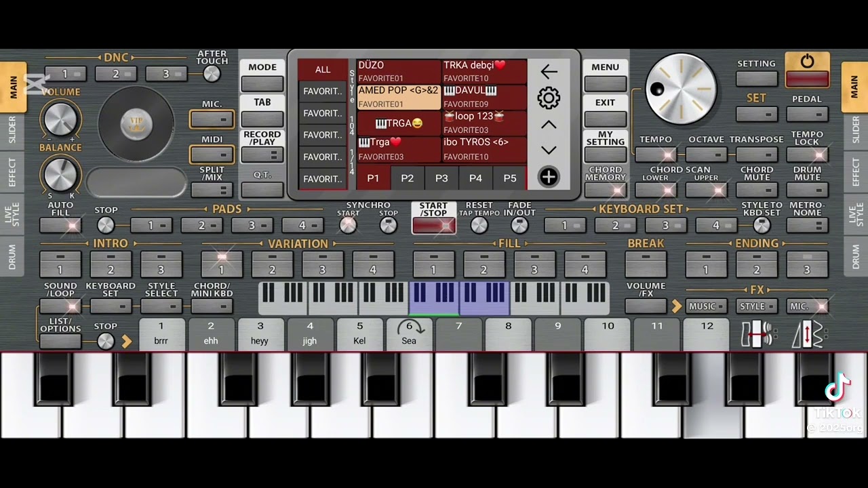
Task: Open the DRUM tab on the right
Action: [854, 256]
